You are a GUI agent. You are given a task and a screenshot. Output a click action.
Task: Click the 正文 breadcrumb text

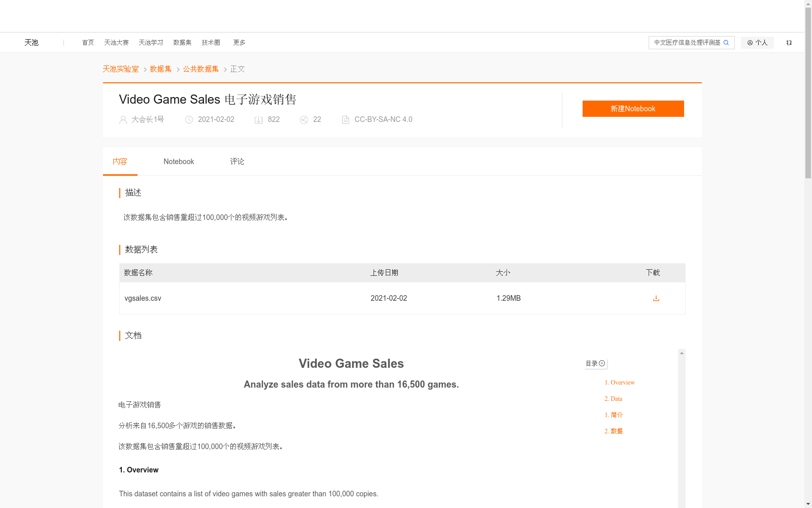click(238, 69)
